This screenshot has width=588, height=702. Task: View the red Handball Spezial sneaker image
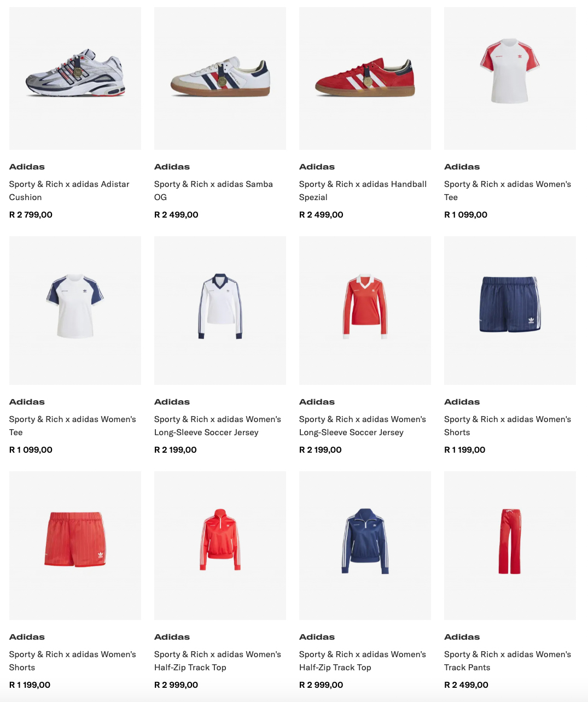tap(365, 78)
